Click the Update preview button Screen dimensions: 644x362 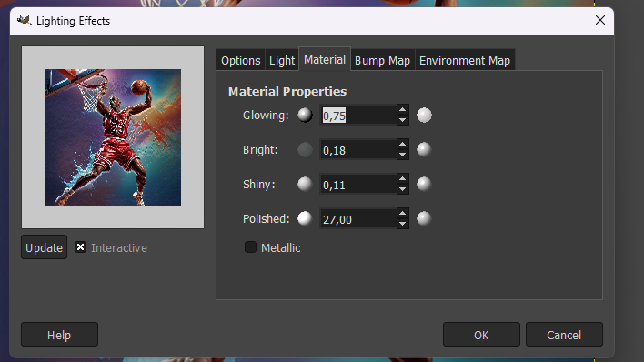click(x=44, y=247)
